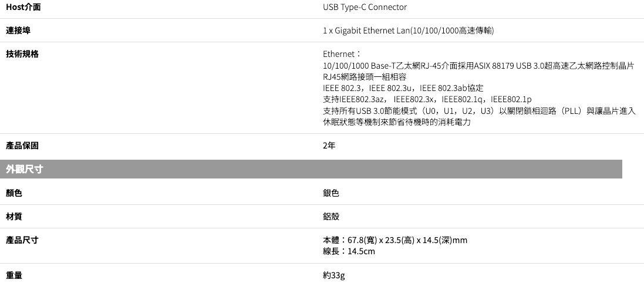Click the 外觀尺寸 gray section header
The image size is (644, 283).
point(26,169)
